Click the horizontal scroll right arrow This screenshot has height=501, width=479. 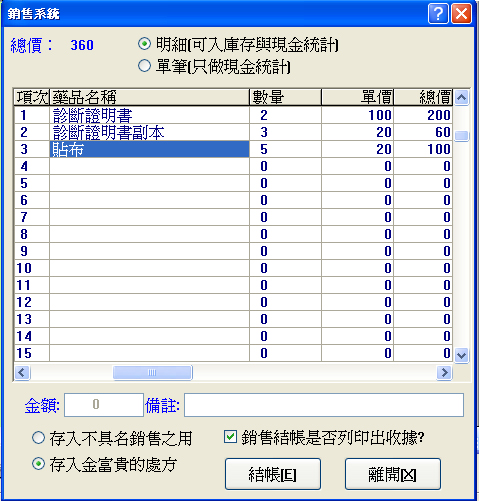pyautogui.click(x=444, y=372)
